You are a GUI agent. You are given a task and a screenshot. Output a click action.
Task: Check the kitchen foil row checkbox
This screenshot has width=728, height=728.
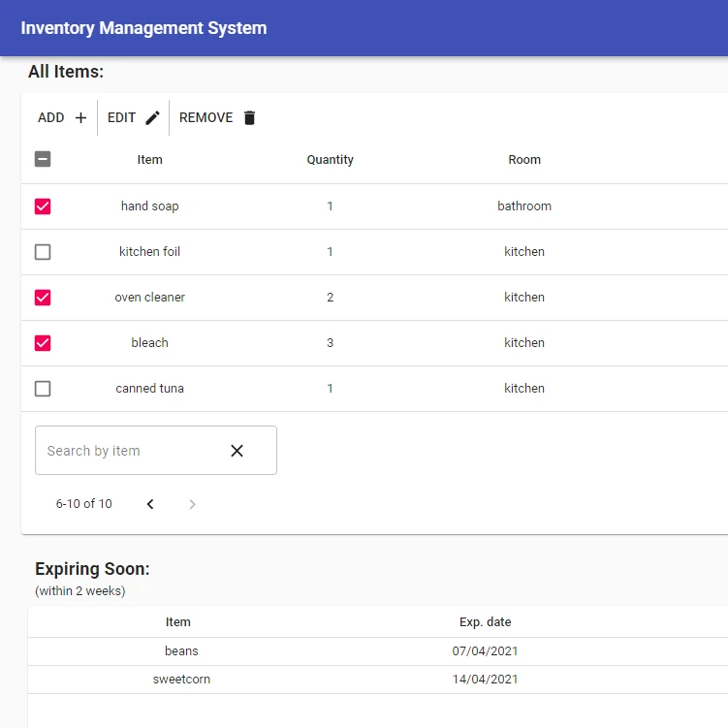pos(43,252)
